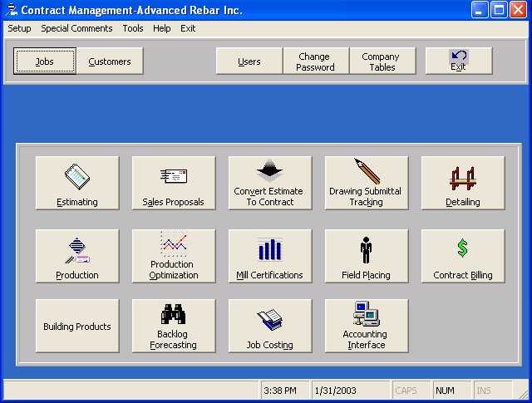Open the Production module icon

pyautogui.click(x=77, y=250)
